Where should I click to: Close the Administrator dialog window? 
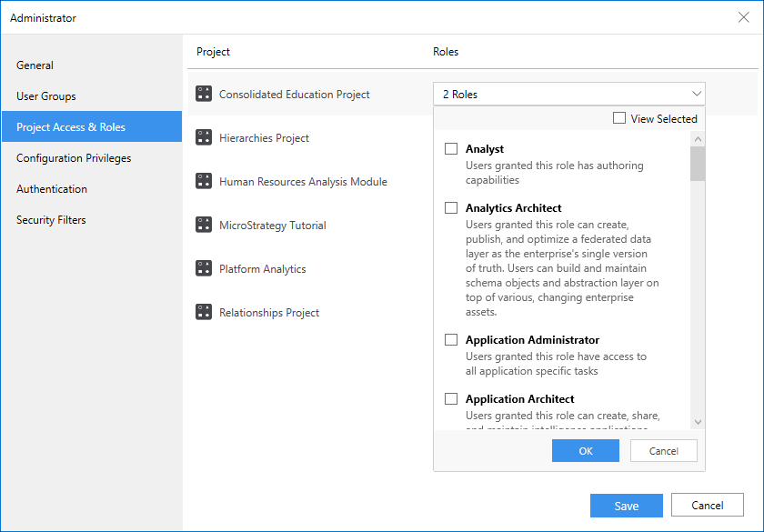click(743, 17)
